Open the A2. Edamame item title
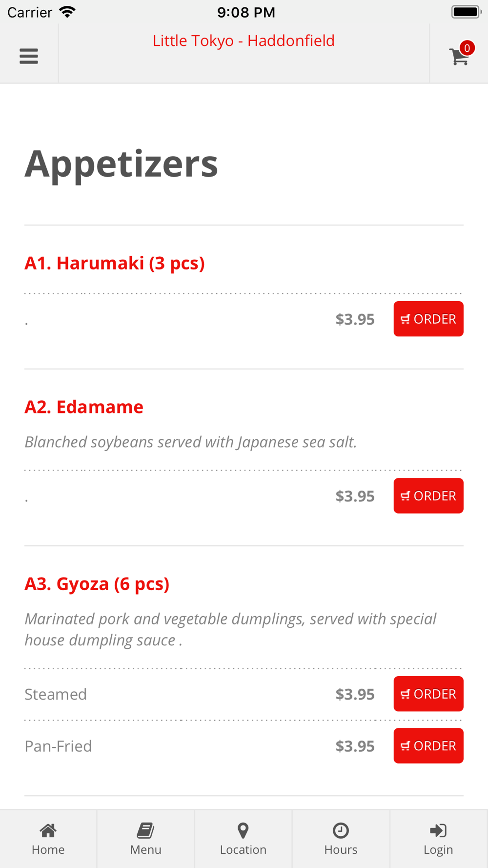The image size is (488, 868). coord(84,407)
